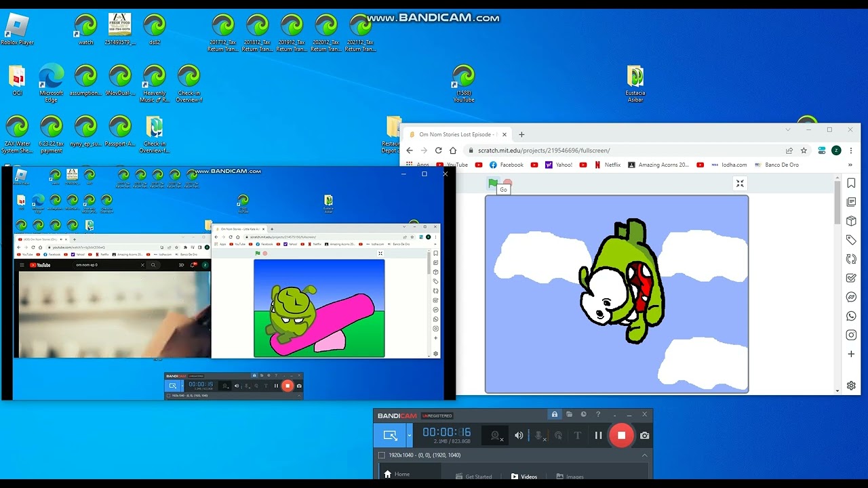868x488 pixels.
Task: Click bookmark icon in Chrome side panel
Action: coord(851,183)
